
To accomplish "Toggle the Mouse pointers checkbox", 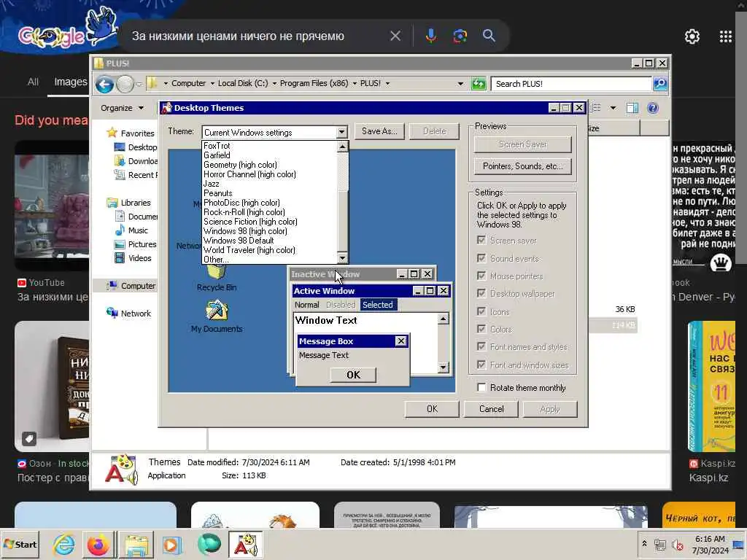I will coord(481,276).
